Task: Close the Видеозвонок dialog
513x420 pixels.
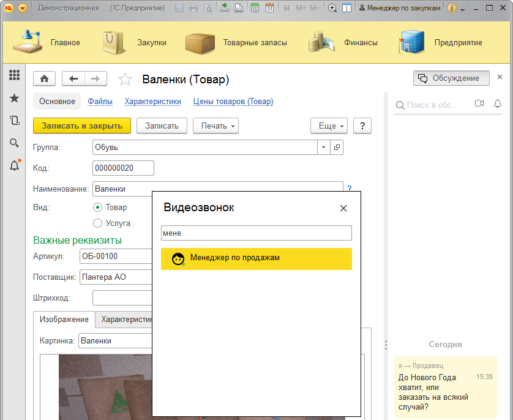Action: tap(343, 208)
